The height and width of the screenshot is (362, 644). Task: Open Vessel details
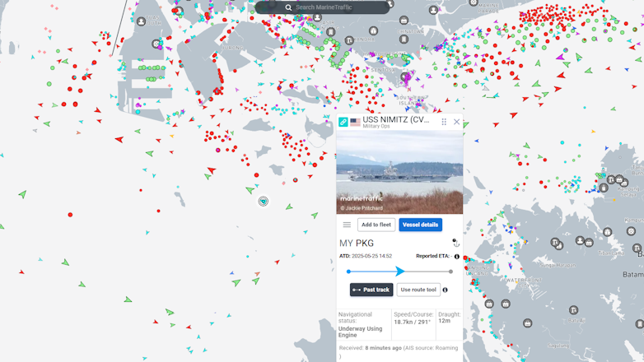coord(420,225)
